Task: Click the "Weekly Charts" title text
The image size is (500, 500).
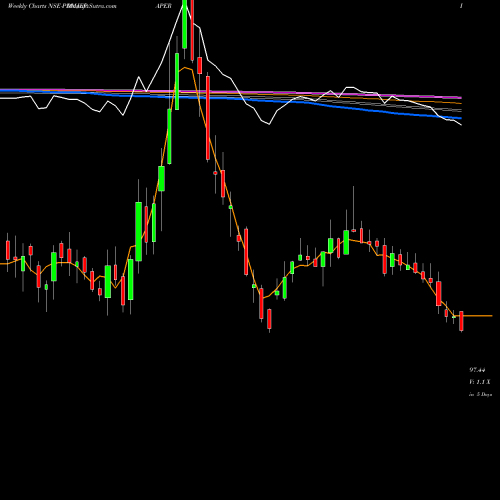Action: [27, 6]
